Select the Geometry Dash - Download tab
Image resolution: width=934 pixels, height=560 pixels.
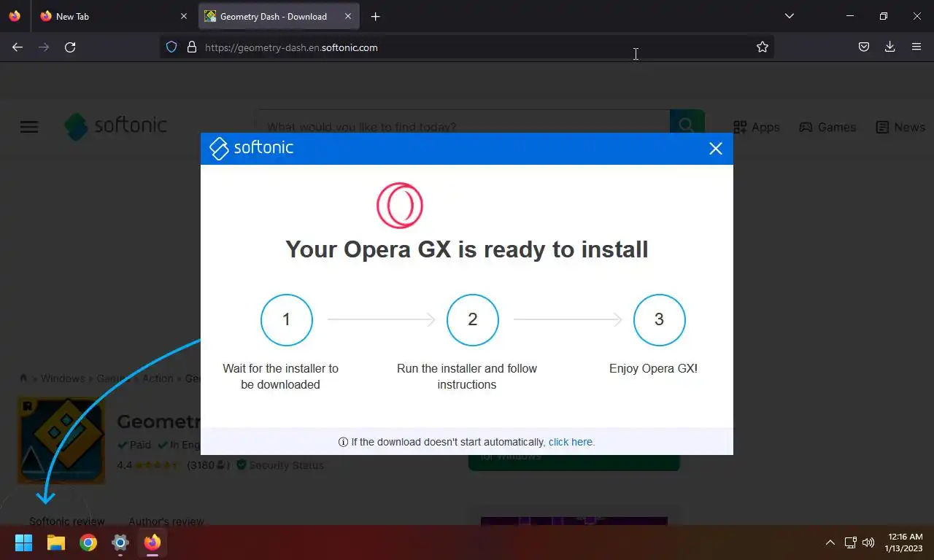(x=279, y=16)
